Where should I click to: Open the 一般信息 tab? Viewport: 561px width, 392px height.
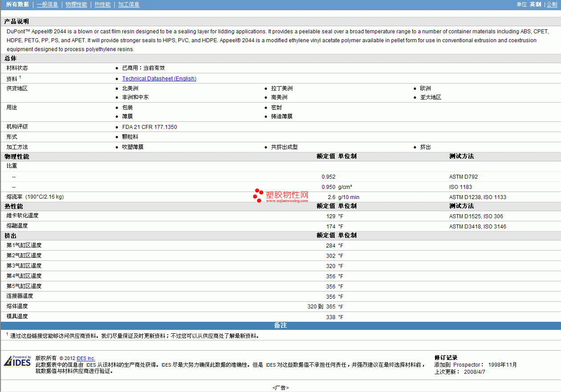tap(47, 4)
